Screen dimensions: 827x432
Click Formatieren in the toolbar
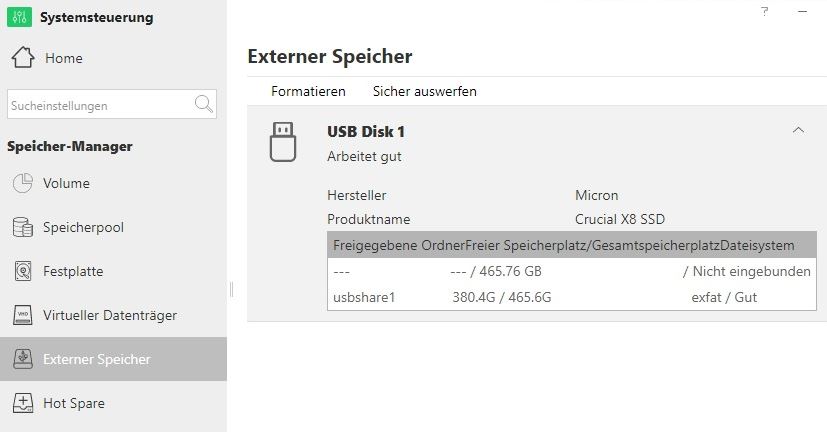click(x=308, y=91)
